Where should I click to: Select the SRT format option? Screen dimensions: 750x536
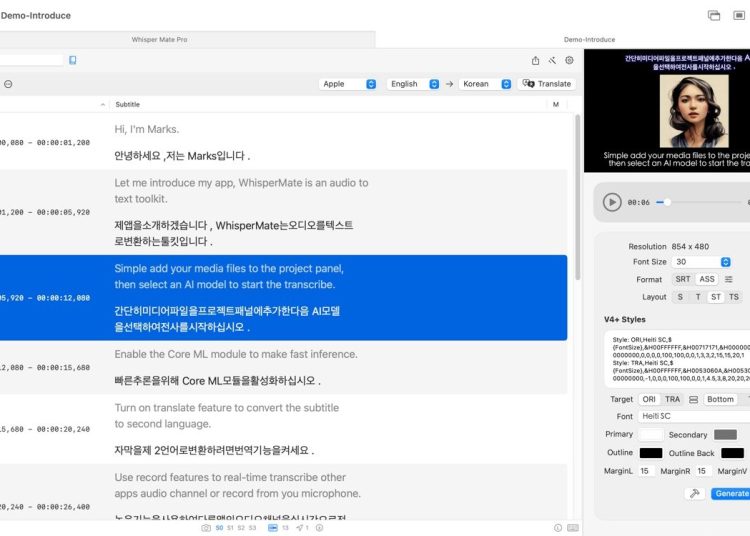(x=682, y=279)
